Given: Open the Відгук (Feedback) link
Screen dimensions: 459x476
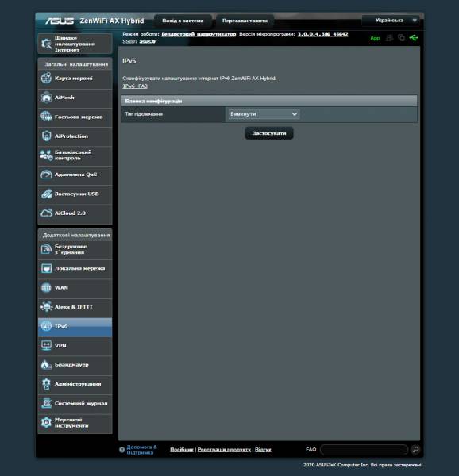Looking at the screenshot, I should tap(263, 450).
